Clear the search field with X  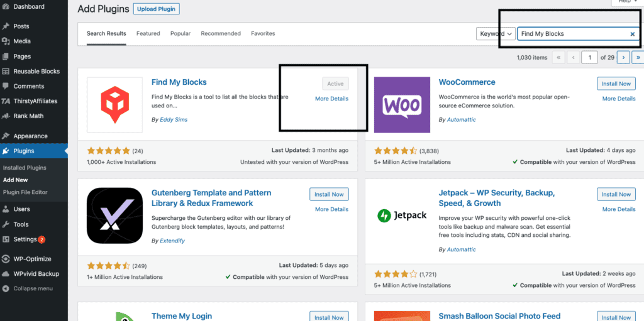633,34
